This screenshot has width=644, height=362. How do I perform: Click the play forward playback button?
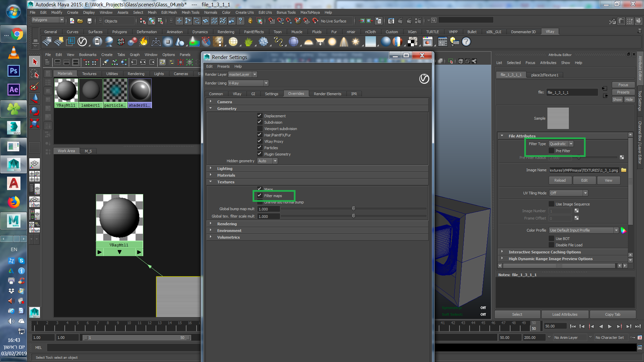coord(610,326)
